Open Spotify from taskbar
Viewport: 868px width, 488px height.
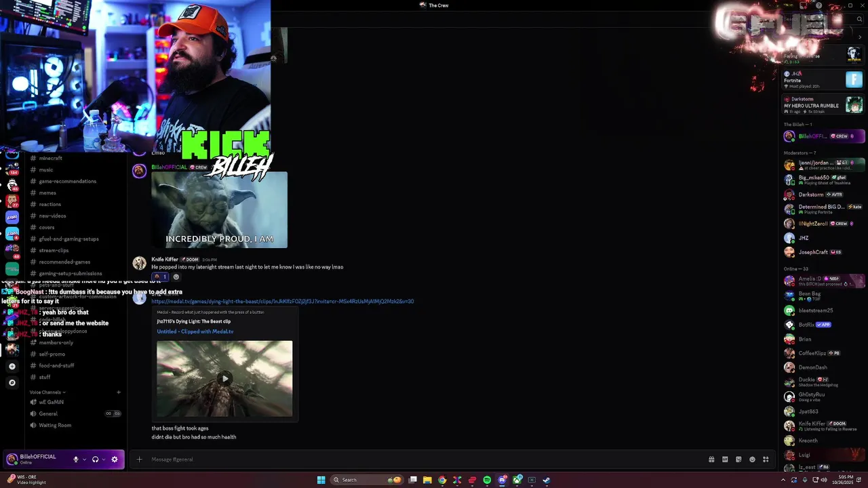point(487,480)
